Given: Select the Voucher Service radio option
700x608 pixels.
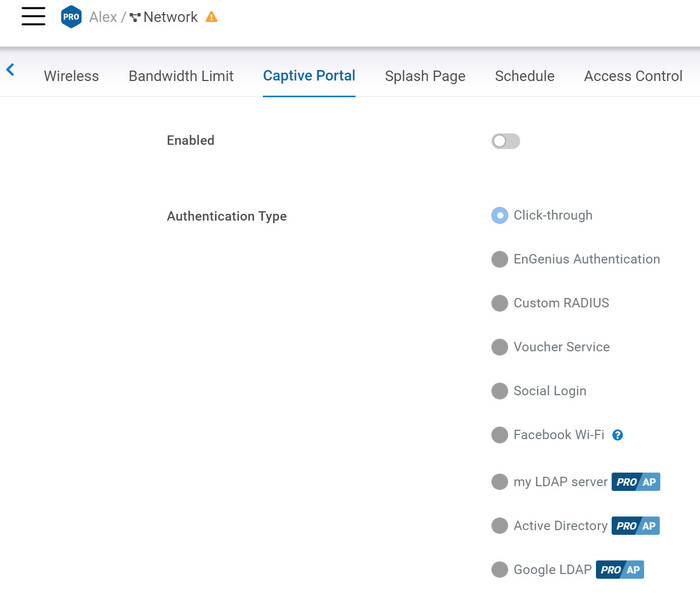Looking at the screenshot, I should point(500,347).
